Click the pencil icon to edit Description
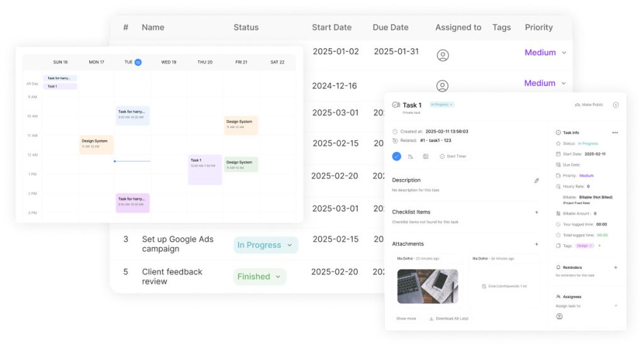The width and height of the screenshot is (644, 348). point(536,180)
